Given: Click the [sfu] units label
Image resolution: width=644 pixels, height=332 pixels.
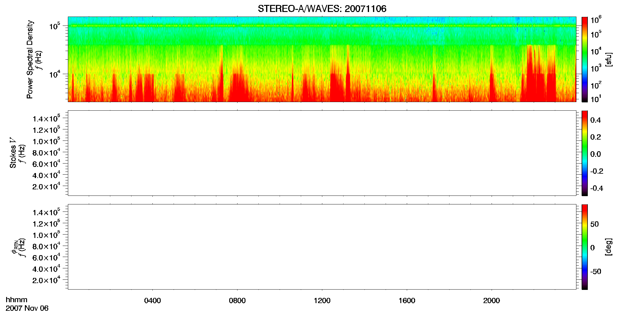Looking at the screenshot, I should pyautogui.click(x=609, y=59).
